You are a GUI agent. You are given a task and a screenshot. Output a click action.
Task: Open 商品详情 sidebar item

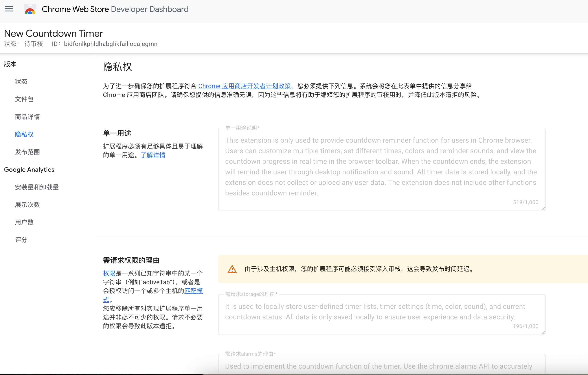click(x=27, y=117)
